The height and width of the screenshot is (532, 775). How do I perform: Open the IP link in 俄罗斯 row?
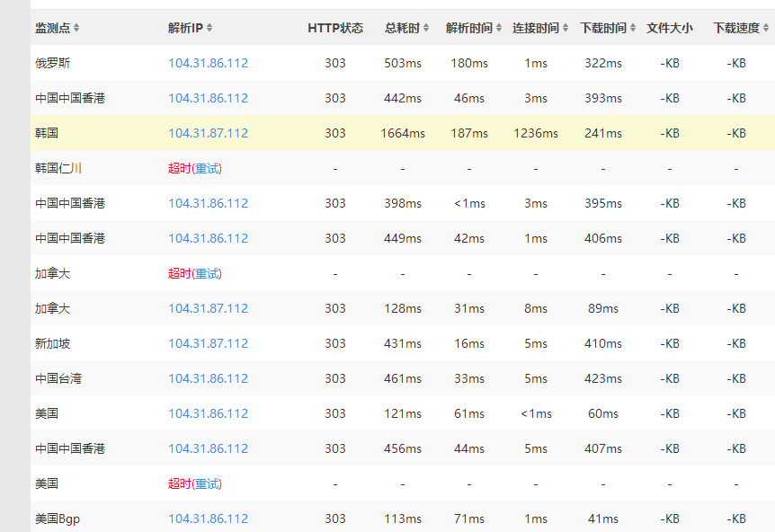pyautogui.click(x=208, y=63)
